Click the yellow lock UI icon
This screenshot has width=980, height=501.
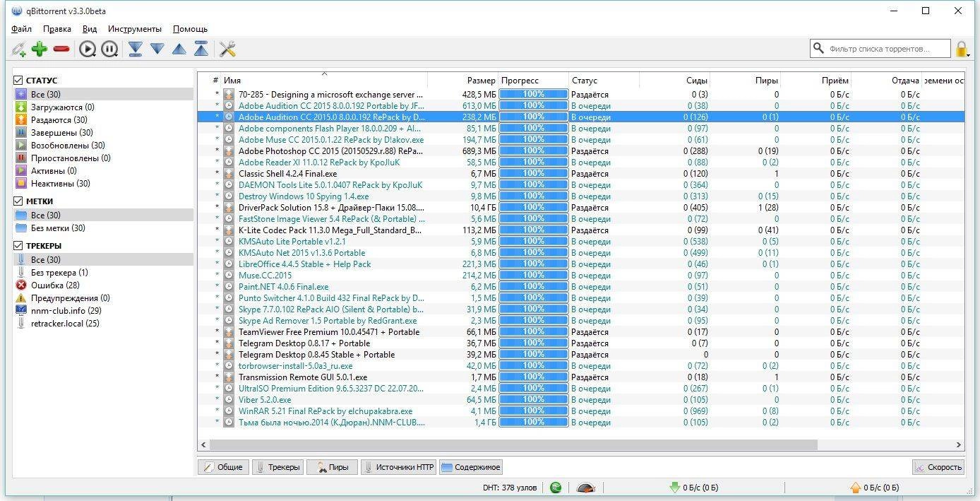[961, 49]
